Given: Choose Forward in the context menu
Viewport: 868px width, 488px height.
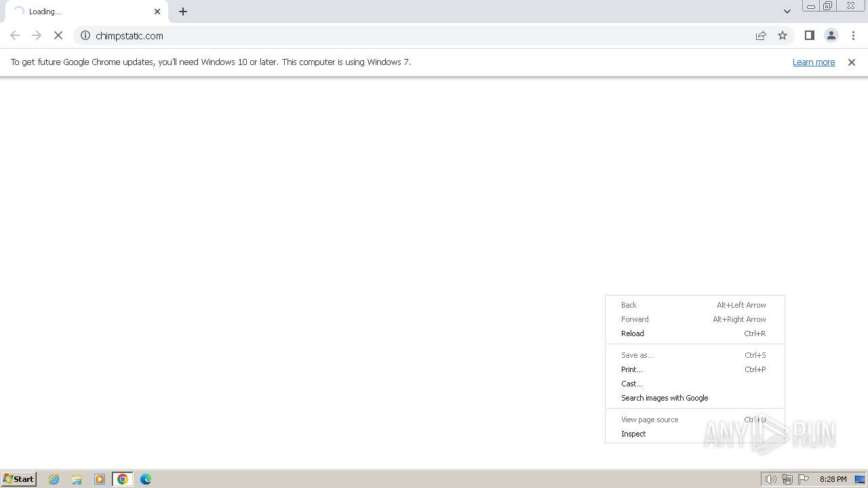Looking at the screenshot, I should [x=694, y=319].
